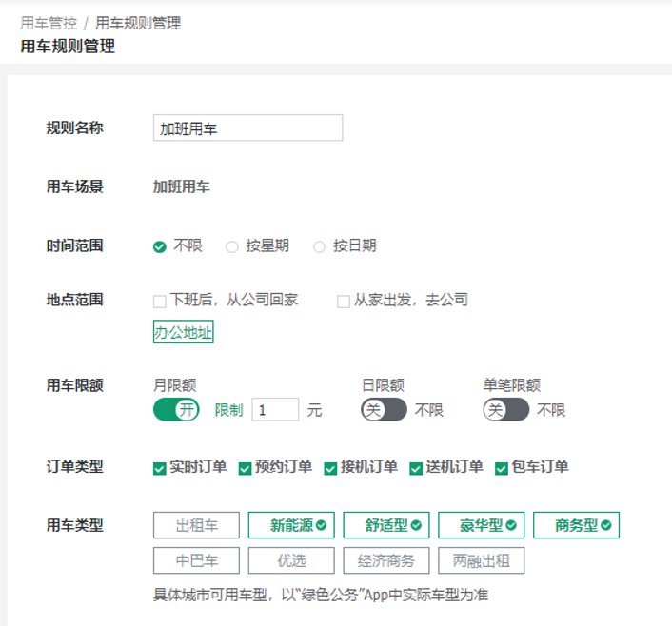Select 按日期 time range option

320,246
